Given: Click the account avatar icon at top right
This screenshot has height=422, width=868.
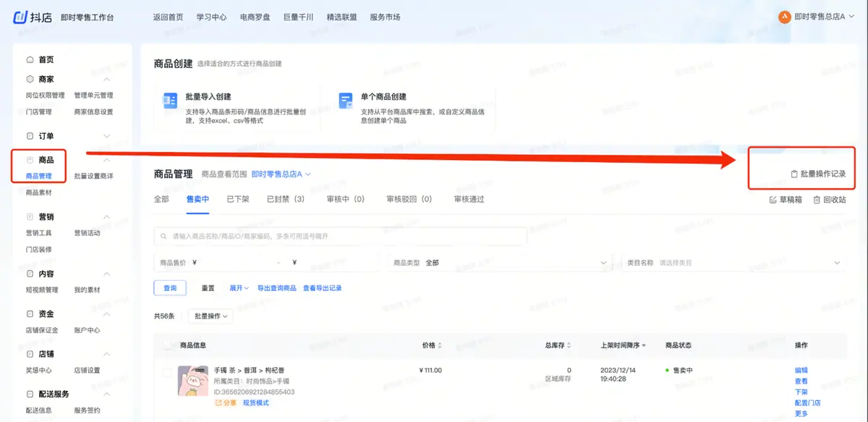Looking at the screenshot, I should pyautogui.click(x=785, y=17).
